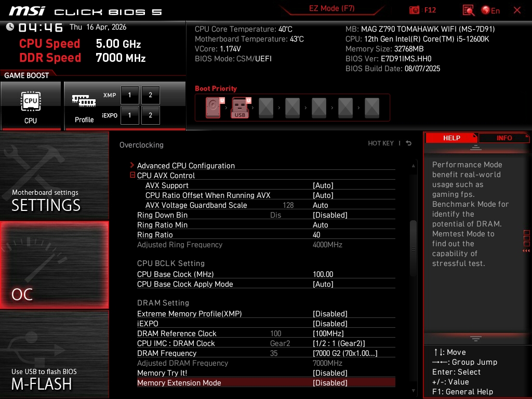Open the M-FLASH BIOS flashing section
532x399 pixels.
coord(54,354)
